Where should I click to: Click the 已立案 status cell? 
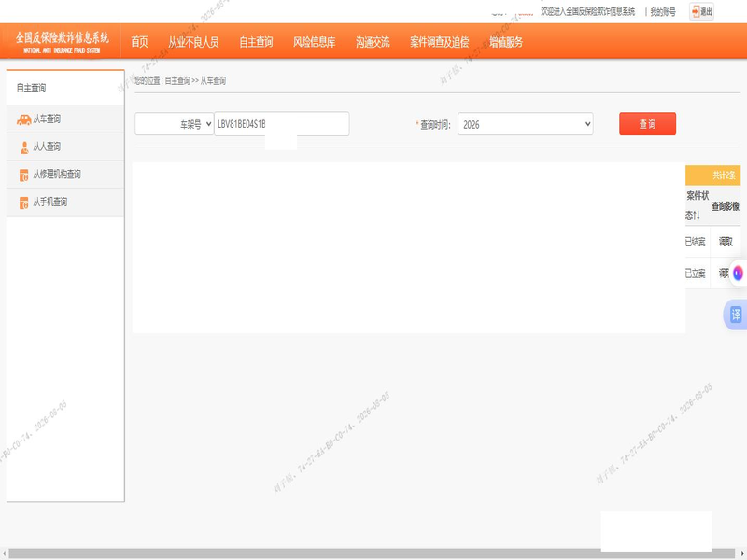coord(695,273)
